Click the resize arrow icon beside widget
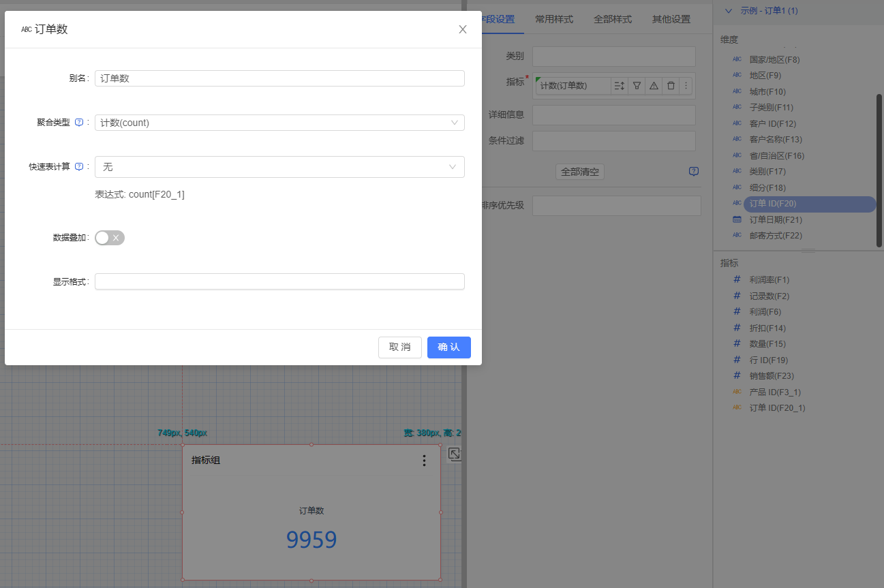 [455, 454]
